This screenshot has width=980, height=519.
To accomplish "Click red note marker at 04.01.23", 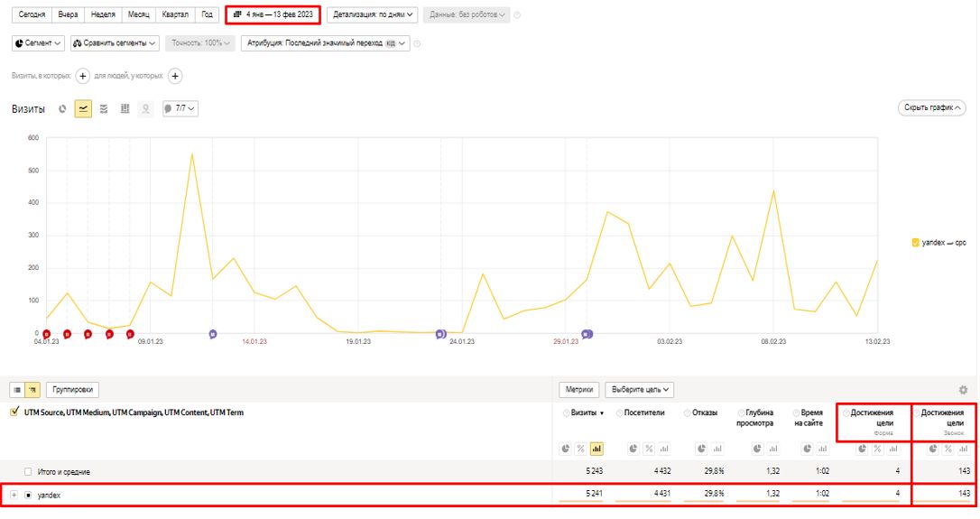I will 46,335.
